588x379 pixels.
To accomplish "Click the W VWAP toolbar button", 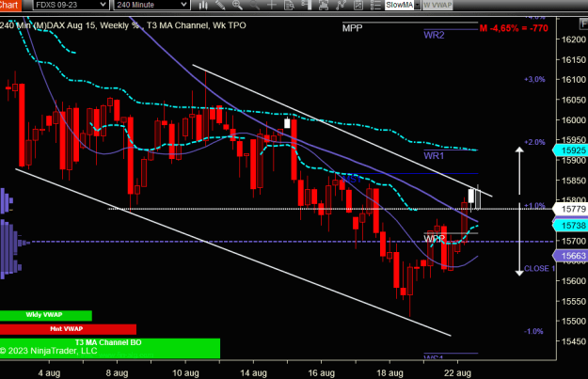I will coord(437,6).
